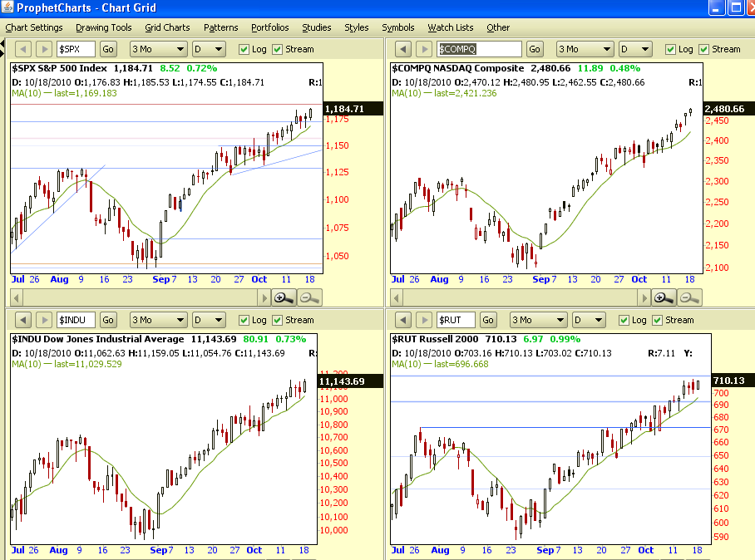The height and width of the screenshot is (560, 755).
Task: Open the Drawing Tools menu
Action: point(104,27)
